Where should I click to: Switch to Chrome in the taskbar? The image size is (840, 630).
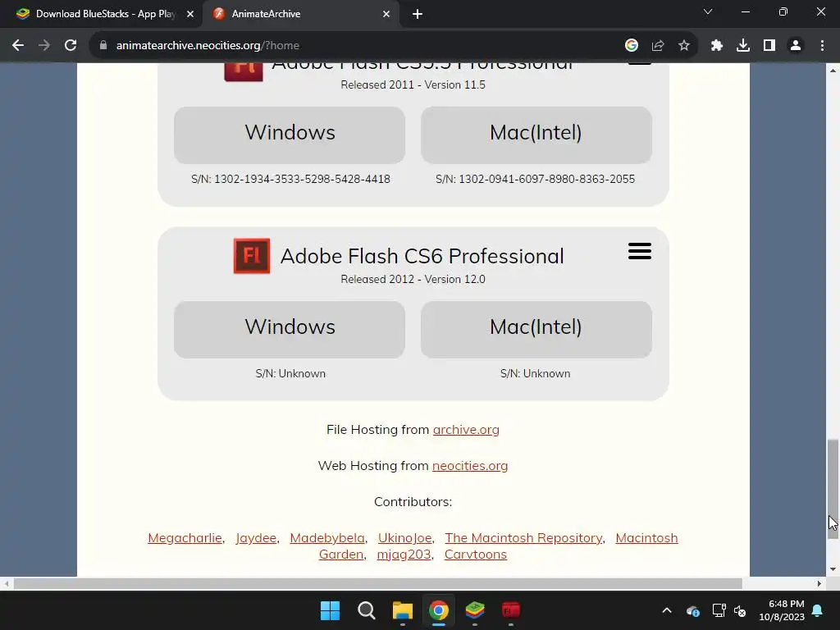pos(439,610)
